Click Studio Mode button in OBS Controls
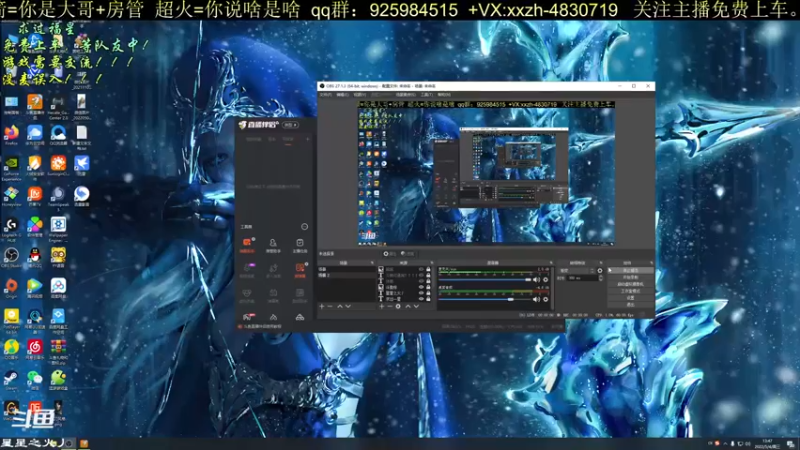Screen dimensions: 800x450 tap(631, 291)
